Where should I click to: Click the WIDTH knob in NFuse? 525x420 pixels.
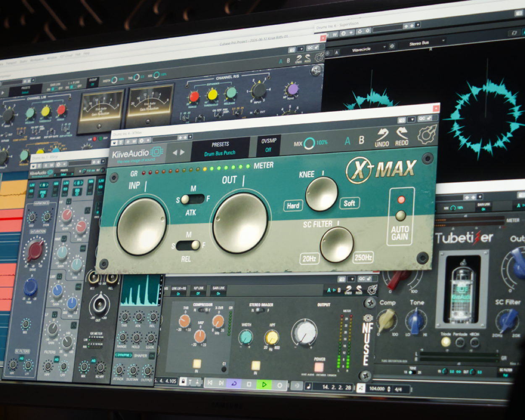[x=246, y=337]
